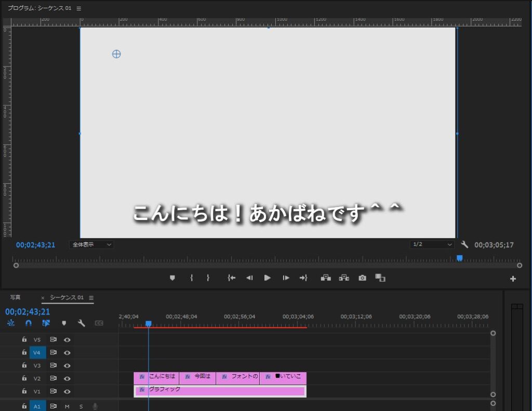This screenshot has height=411, width=532.
Task: Open the 1/2 playback resolution dropdown
Action: click(432, 244)
